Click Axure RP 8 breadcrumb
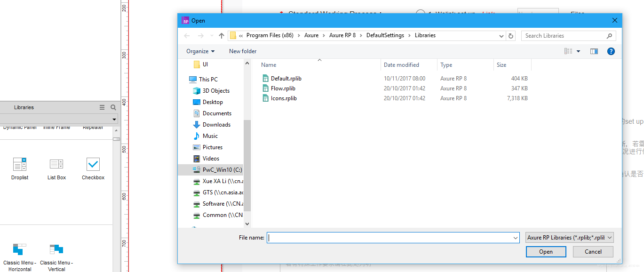644x272 pixels. tap(342, 36)
